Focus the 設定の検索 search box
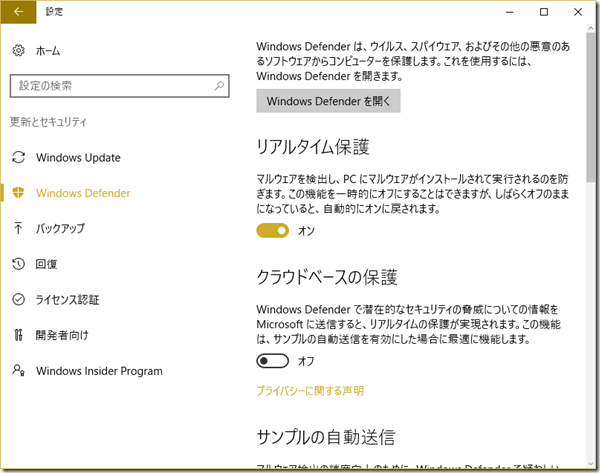 pyautogui.click(x=119, y=86)
